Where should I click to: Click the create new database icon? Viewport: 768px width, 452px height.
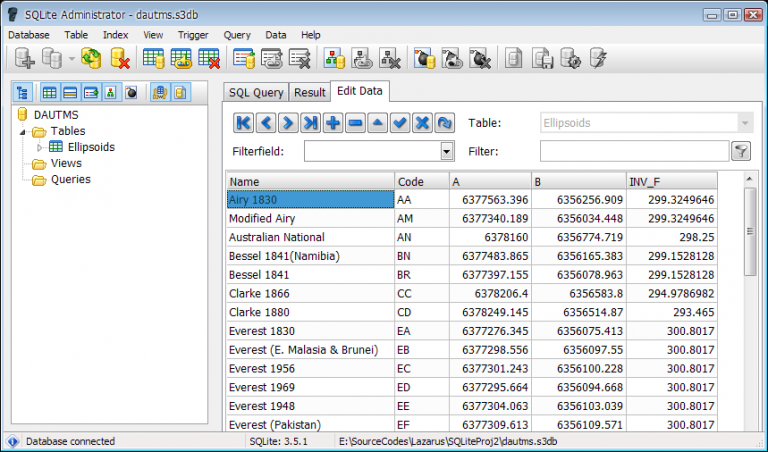[x=24, y=58]
